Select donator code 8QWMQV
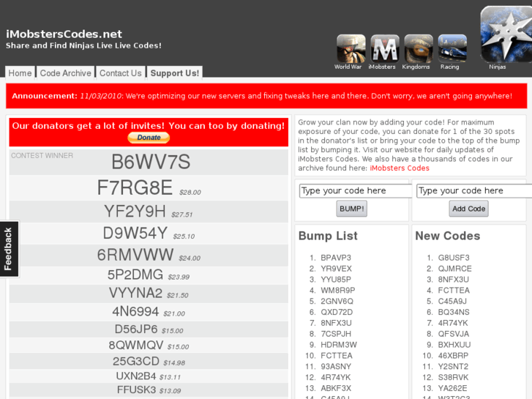This screenshot has height=399, width=532. point(135,345)
